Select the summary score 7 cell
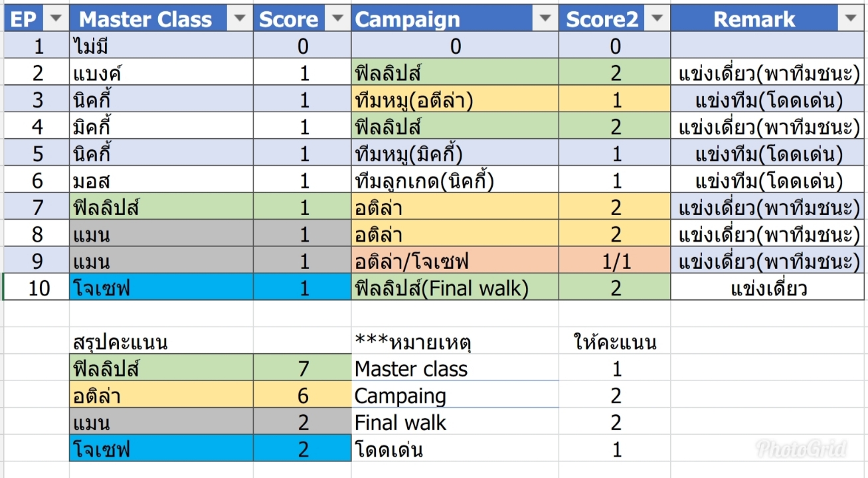The image size is (868, 478). click(303, 368)
